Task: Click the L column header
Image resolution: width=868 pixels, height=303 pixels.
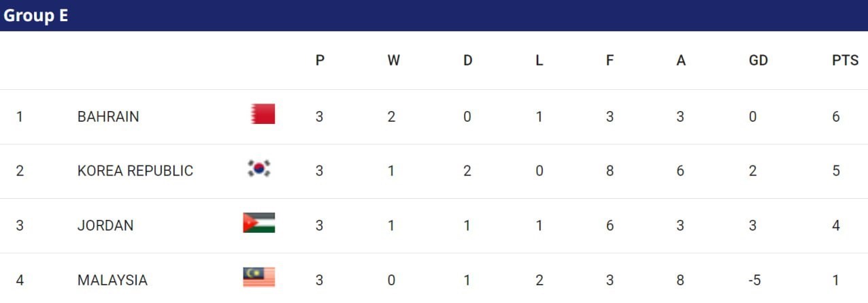Action: [x=539, y=61]
